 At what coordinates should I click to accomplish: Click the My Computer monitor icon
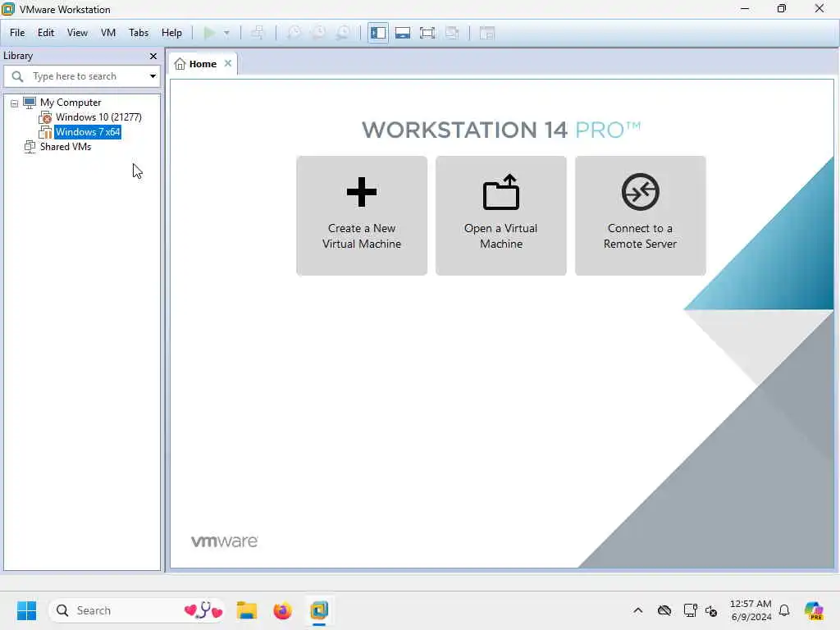[x=30, y=103]
